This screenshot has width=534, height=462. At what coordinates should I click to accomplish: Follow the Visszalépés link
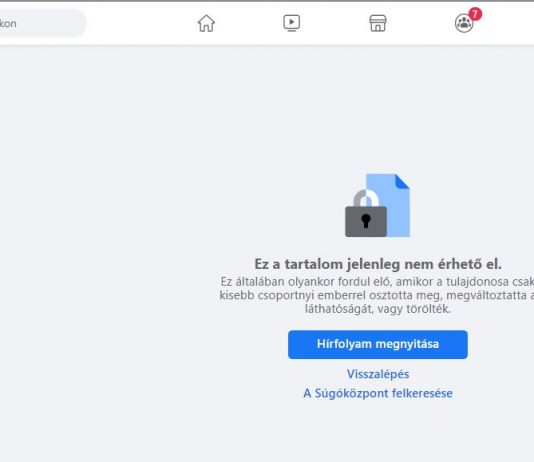pyautogui.click(x=378, y=374)
